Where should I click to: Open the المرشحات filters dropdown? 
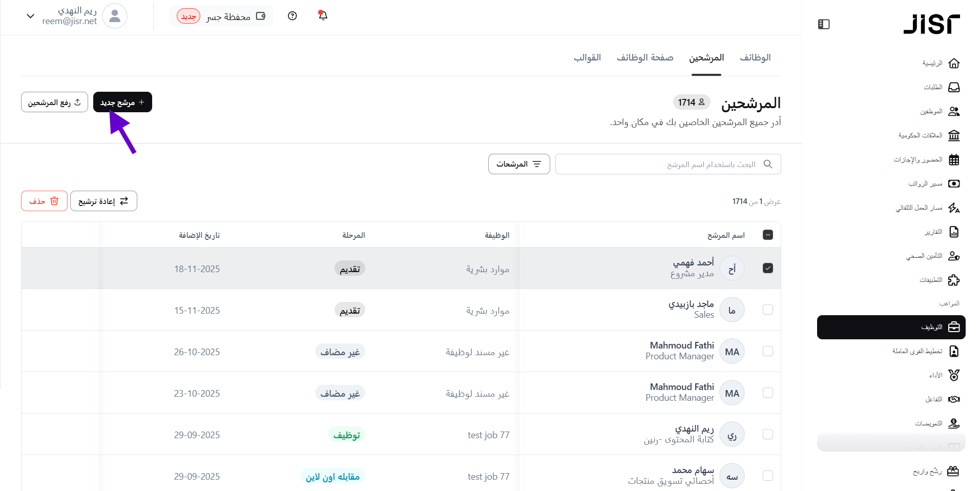pos(518,164)
